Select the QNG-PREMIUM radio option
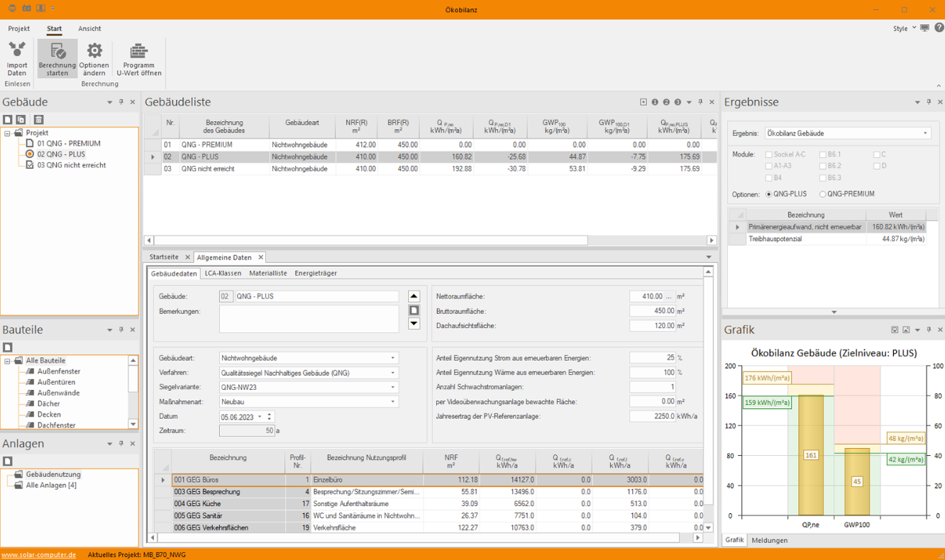Screen dimensions: 945x560 coord(823,194)
